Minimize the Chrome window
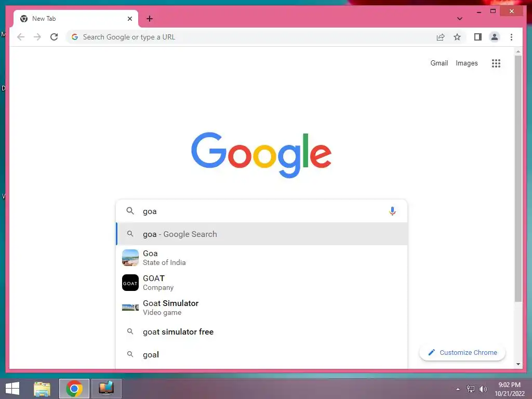532x399 pixels. 478,11
